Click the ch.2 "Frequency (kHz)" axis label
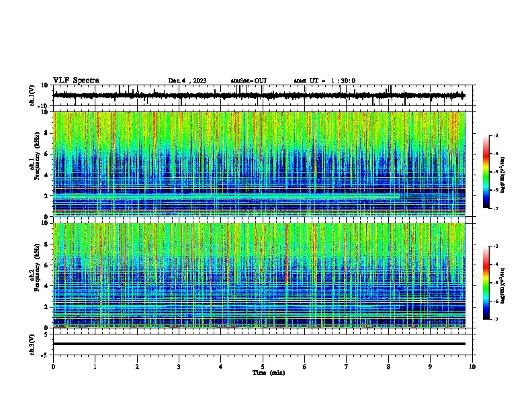The width and height of the screenshot is (532, 411). click(37, 267)
